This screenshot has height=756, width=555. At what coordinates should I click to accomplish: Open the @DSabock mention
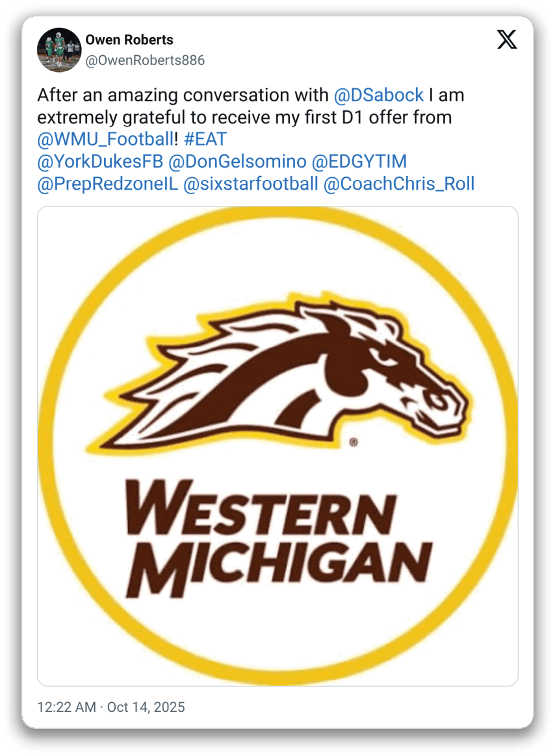click(x=378, y=95)
